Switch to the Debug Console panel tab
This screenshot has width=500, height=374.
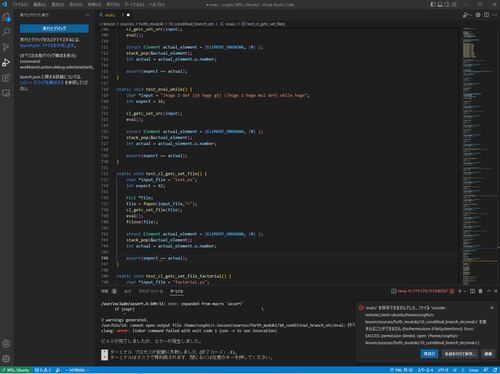tap(151, 291)
